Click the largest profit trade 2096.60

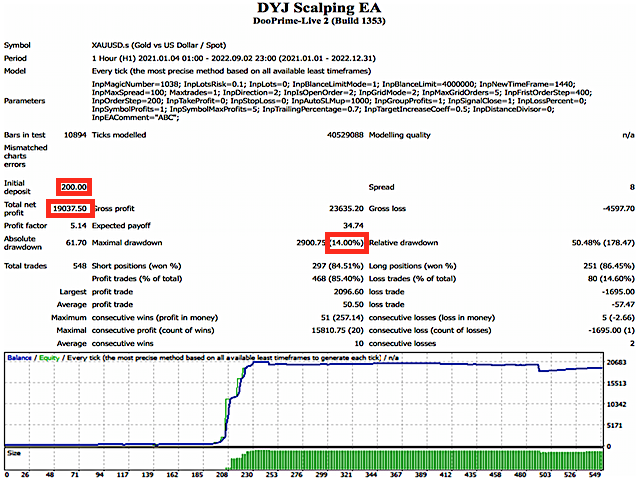(x=348, y=292)
